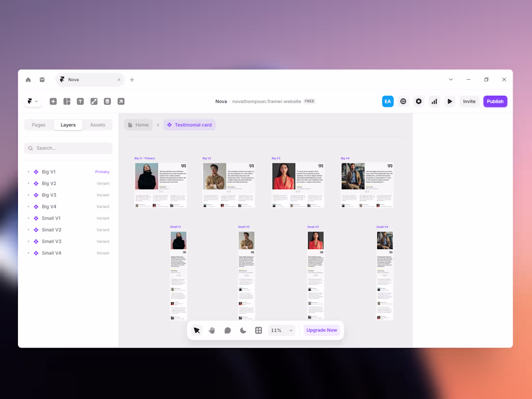
Task: Select the comment tool icon
Action: coord(228,330)
